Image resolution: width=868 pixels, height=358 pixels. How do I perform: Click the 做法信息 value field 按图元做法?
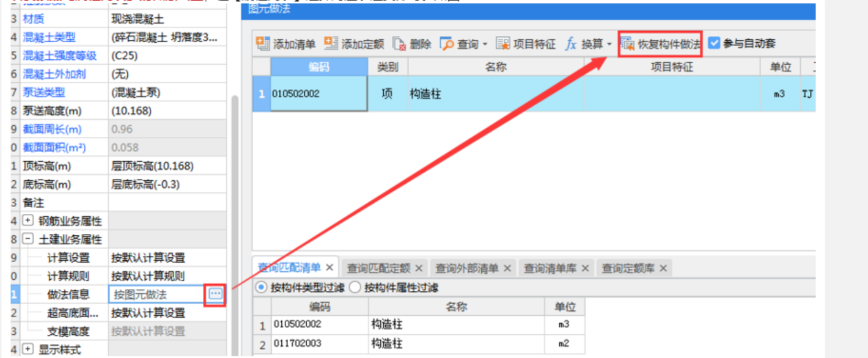coord(158,294)
